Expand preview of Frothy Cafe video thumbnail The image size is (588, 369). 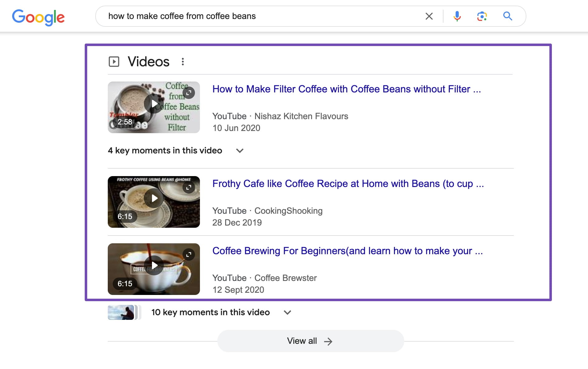(189, 187)
